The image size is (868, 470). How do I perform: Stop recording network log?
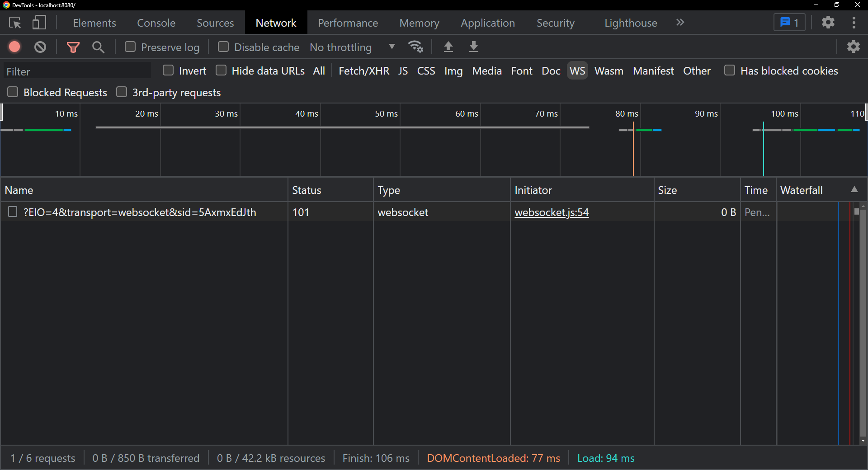14,47
